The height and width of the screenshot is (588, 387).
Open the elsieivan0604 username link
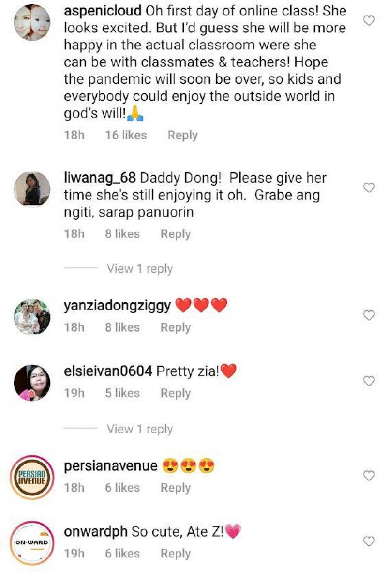108,372
